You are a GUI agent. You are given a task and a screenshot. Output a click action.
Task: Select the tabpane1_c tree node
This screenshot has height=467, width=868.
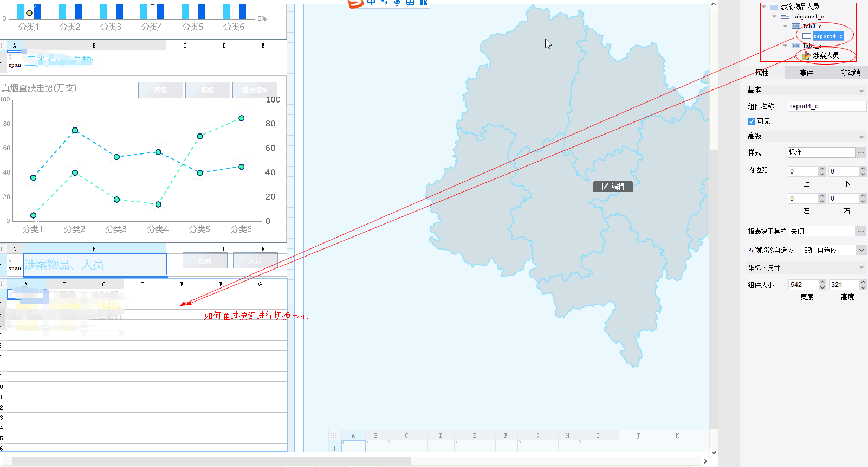807,16
